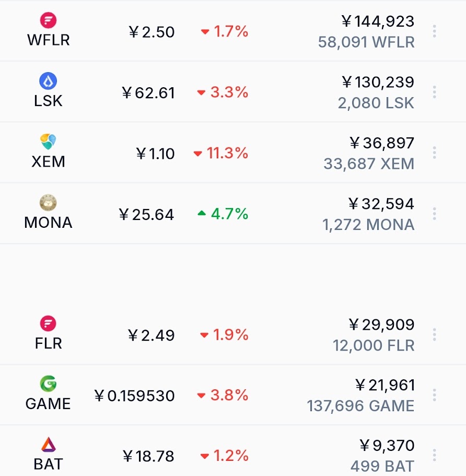
Task: Tap the LSK price ¥62.61
Action: pyautogui.click(x=148, y=92)
